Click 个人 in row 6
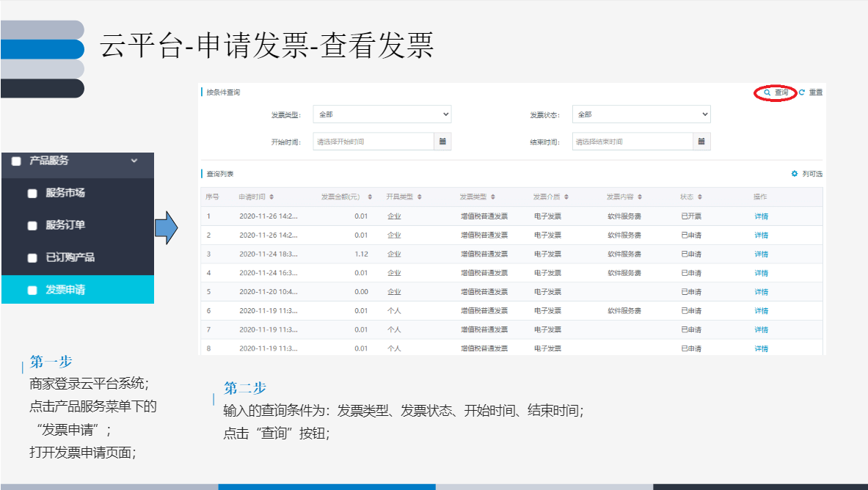 tap(394, 310)
